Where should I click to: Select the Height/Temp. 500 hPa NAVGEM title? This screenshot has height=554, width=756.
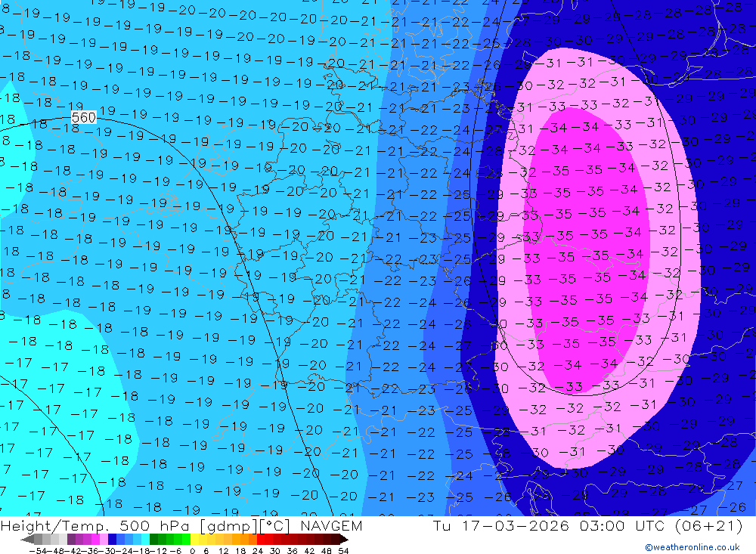[x=181, y=525]
